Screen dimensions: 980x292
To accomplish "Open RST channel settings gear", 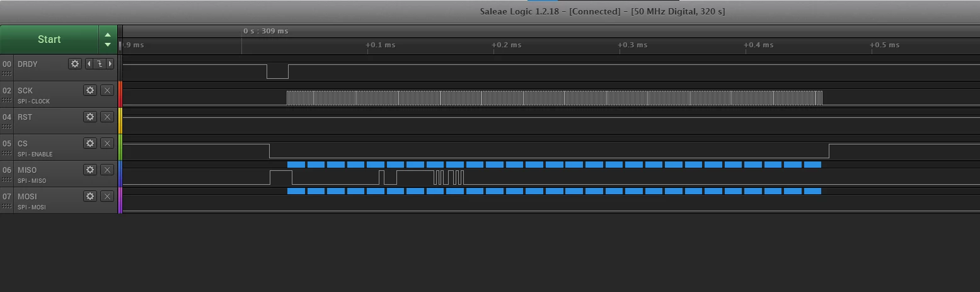I will point(90,117).
